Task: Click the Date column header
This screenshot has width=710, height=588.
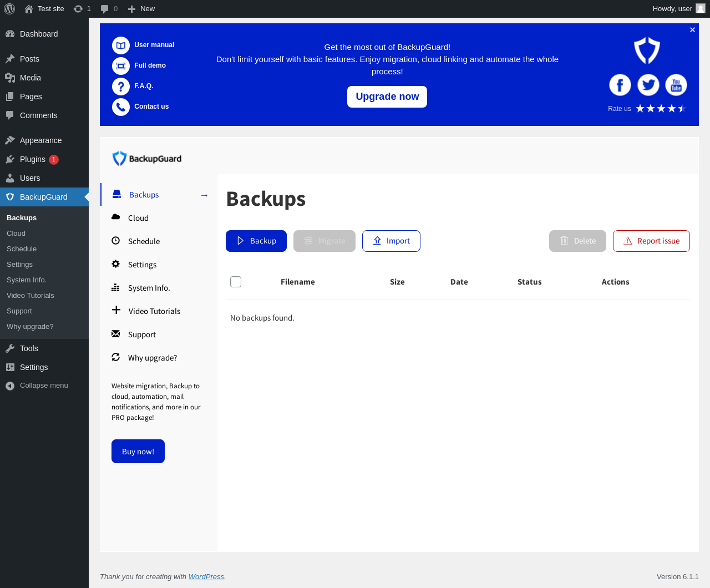Action: pyautogui.click(x=459, y=282)
